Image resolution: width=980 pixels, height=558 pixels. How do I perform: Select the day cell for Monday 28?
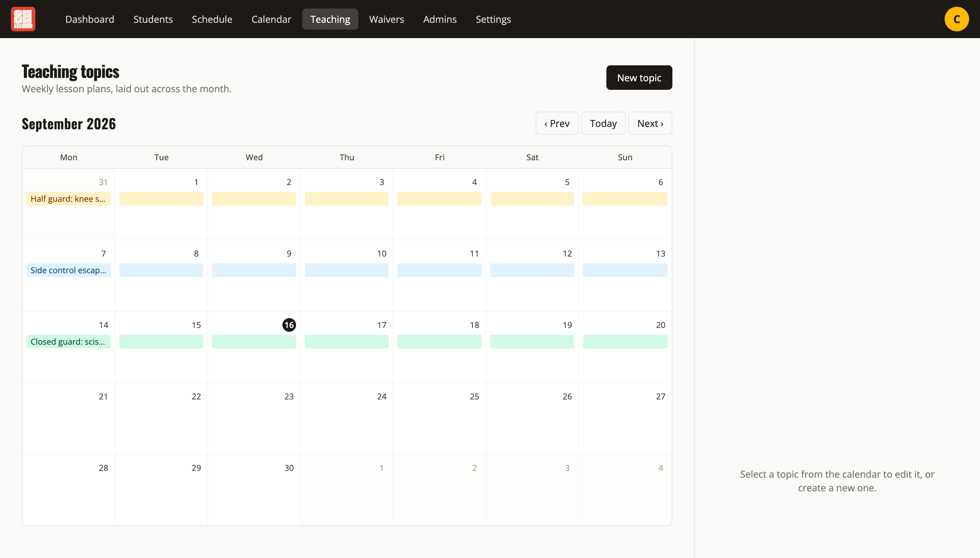click(69, 490)
